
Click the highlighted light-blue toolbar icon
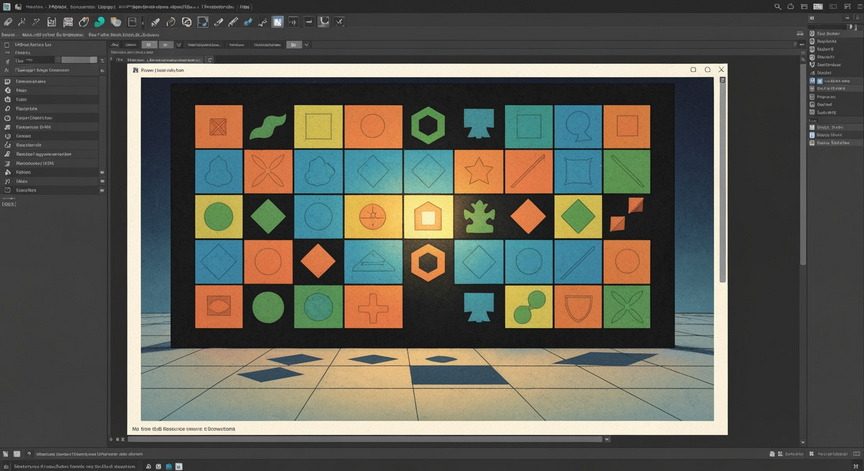(277, 22)
